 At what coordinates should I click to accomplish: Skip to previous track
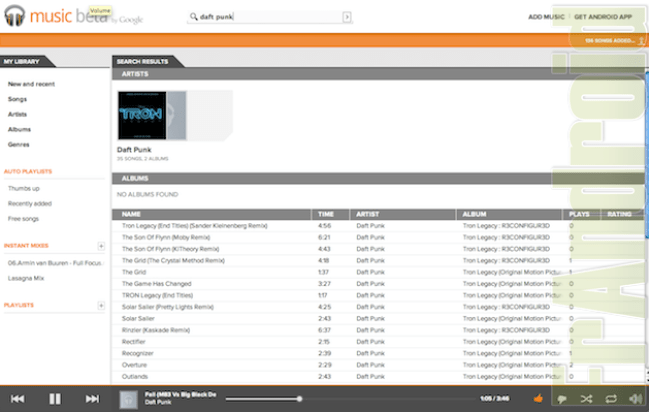[x=17, y=399]
